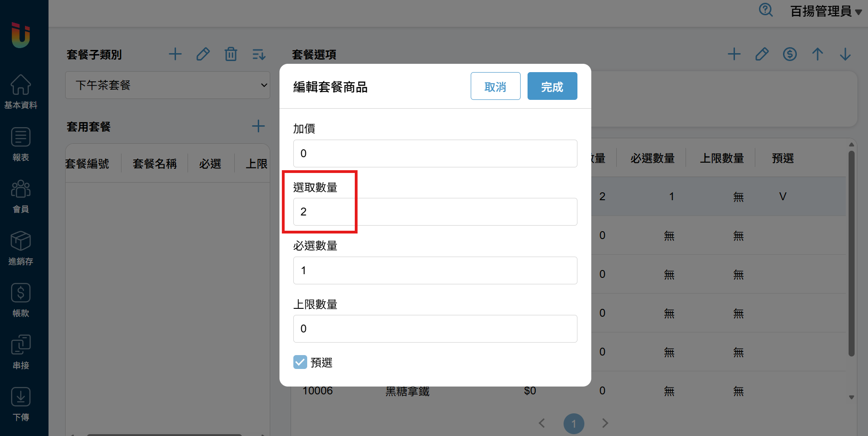
Task: Click the 上限數量 input field
Action: (x=435, y=329)
